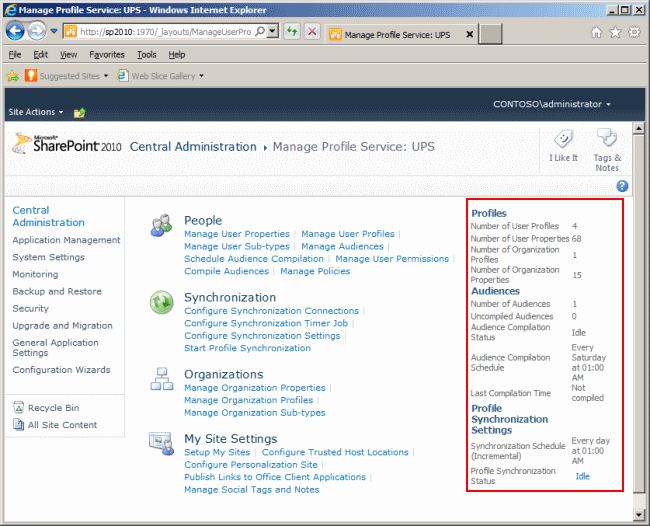Open System Settings in left navigation
This screenshot has height=526, width=650.
point(49,257)
